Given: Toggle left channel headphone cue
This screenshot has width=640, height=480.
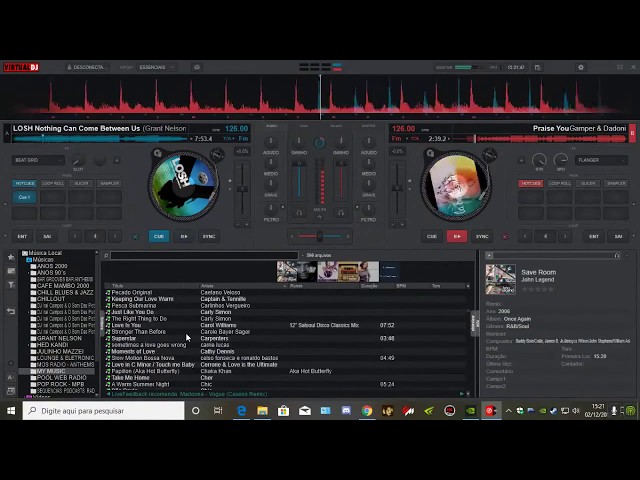Looking at the screenshot, I should (x=299, y=213).
